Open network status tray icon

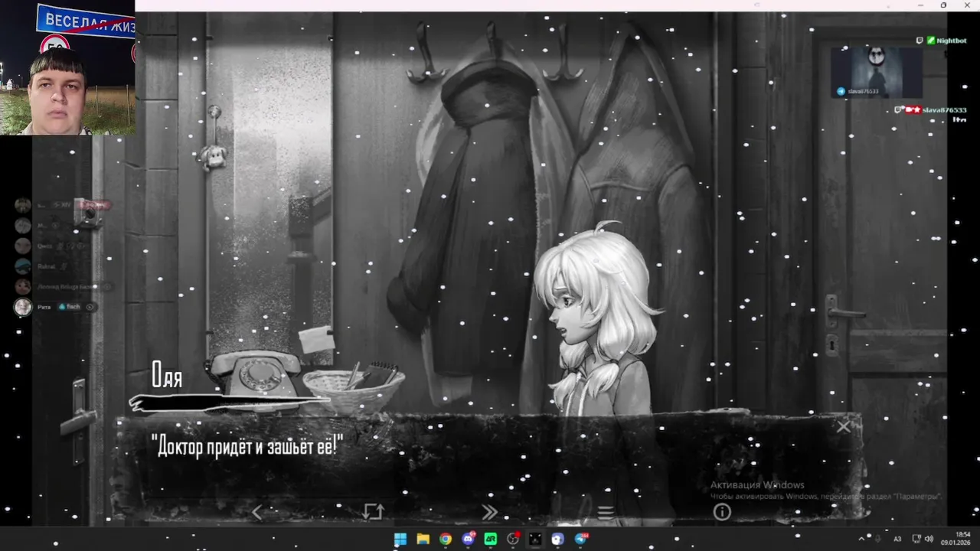(x=916, y=539)
